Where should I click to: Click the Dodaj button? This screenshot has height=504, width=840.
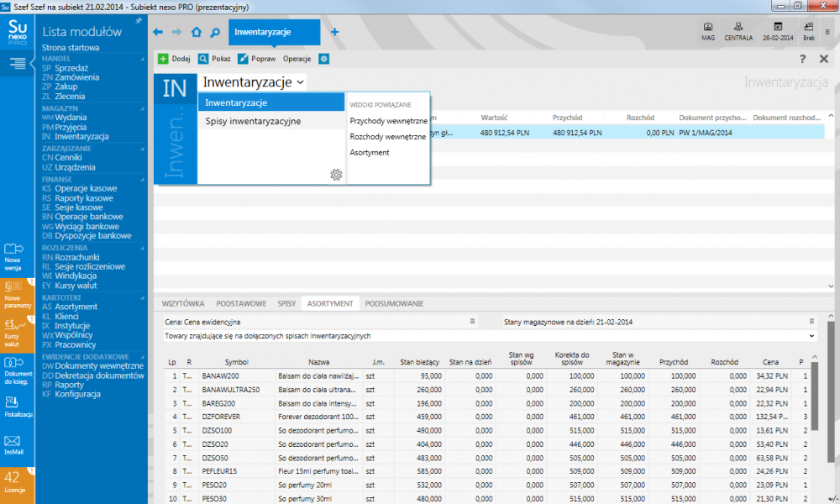coord(174,59)
